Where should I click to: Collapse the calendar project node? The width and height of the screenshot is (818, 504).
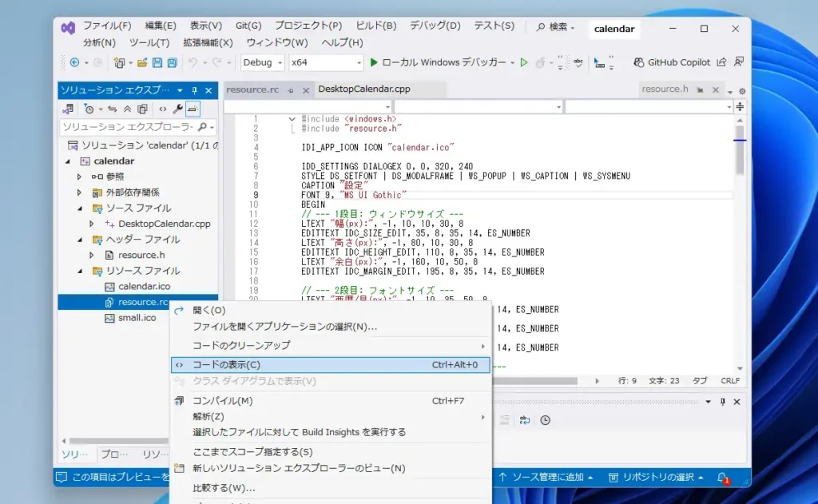(x=68, y=161)
